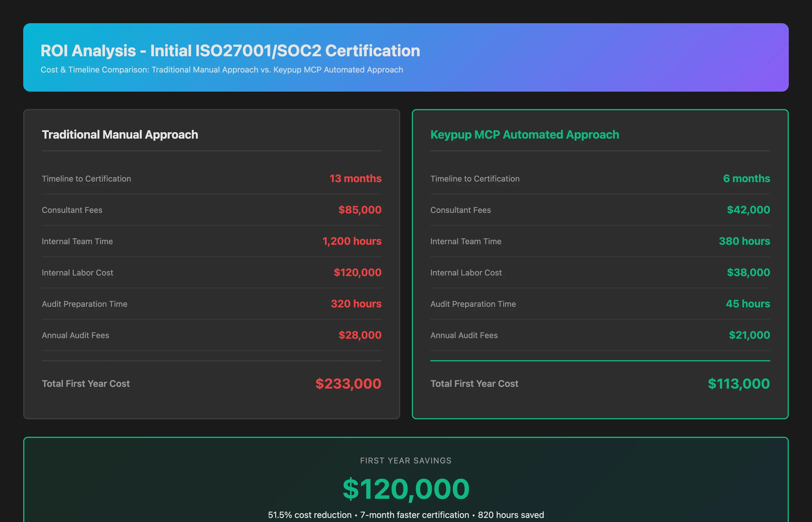Click the FIRST YEAR SAVINGS label
This screenshot has width=812, height=522.
406,461
